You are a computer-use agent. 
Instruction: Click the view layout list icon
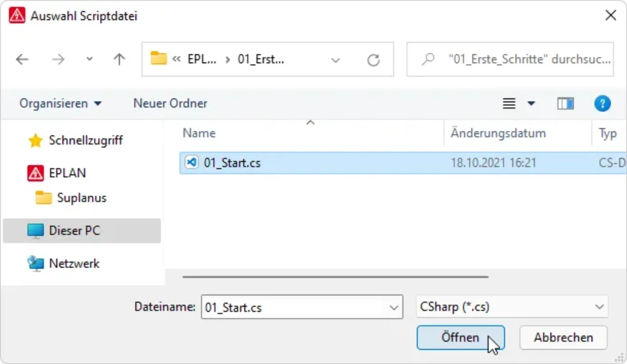(x=509, y=104)
